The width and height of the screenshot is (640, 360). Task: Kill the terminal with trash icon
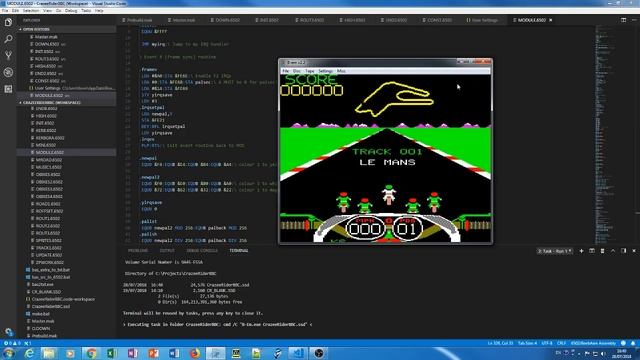(x=602, y=251)
